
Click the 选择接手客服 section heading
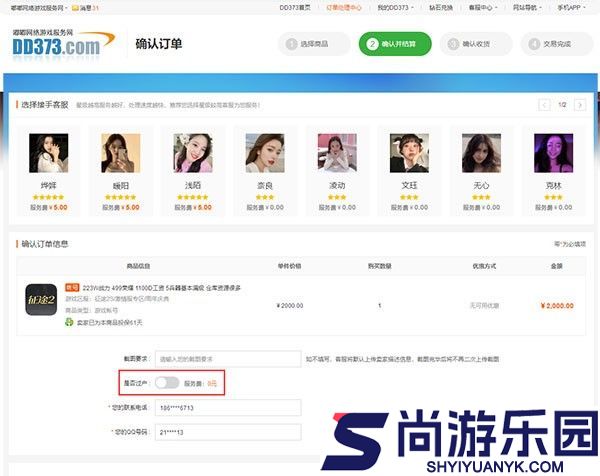[45, 104]
